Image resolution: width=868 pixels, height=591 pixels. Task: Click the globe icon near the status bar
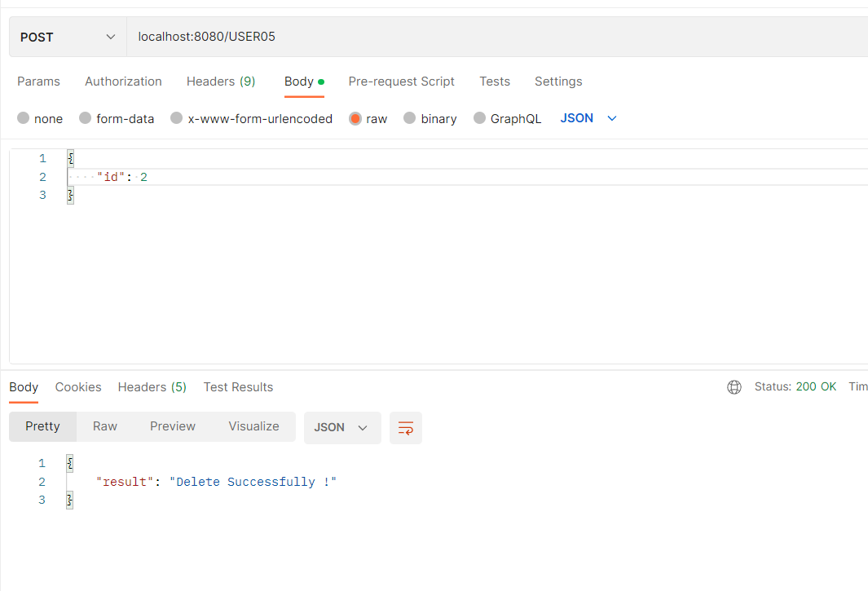tap(734, 387)
